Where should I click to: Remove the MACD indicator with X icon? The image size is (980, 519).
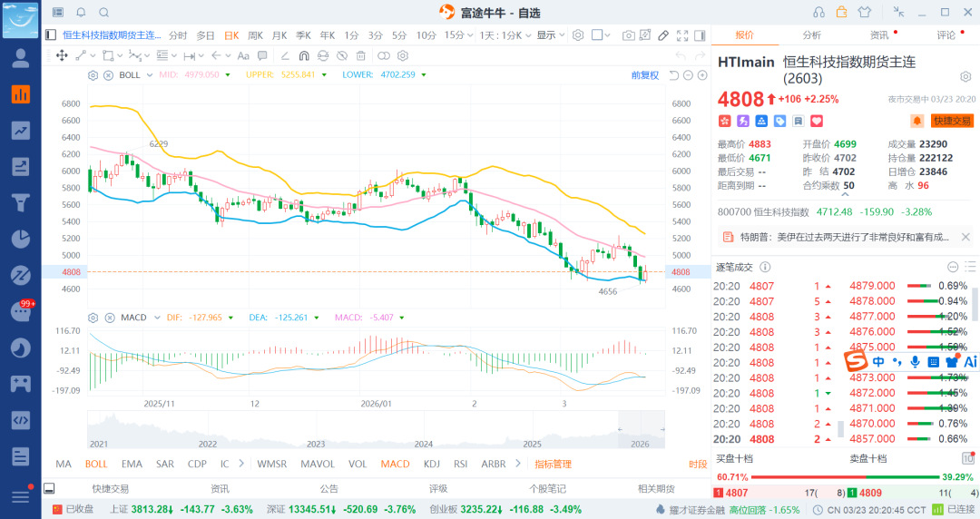pyautogui.click(x=110, y=318)
